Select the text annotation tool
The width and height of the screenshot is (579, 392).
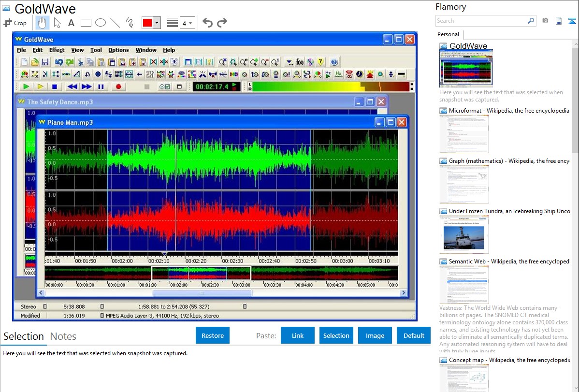(71, 23)
